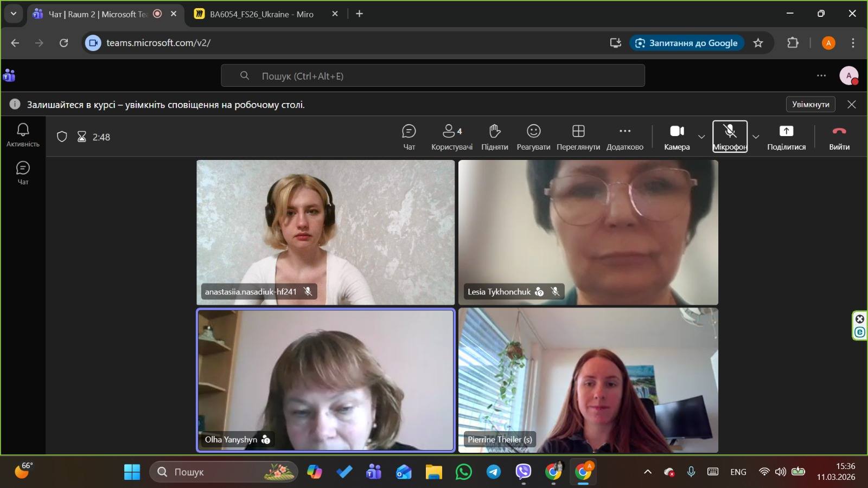Share screen with the Поділитися button
This screenshot has height=488, width=868.
point(786,137)
